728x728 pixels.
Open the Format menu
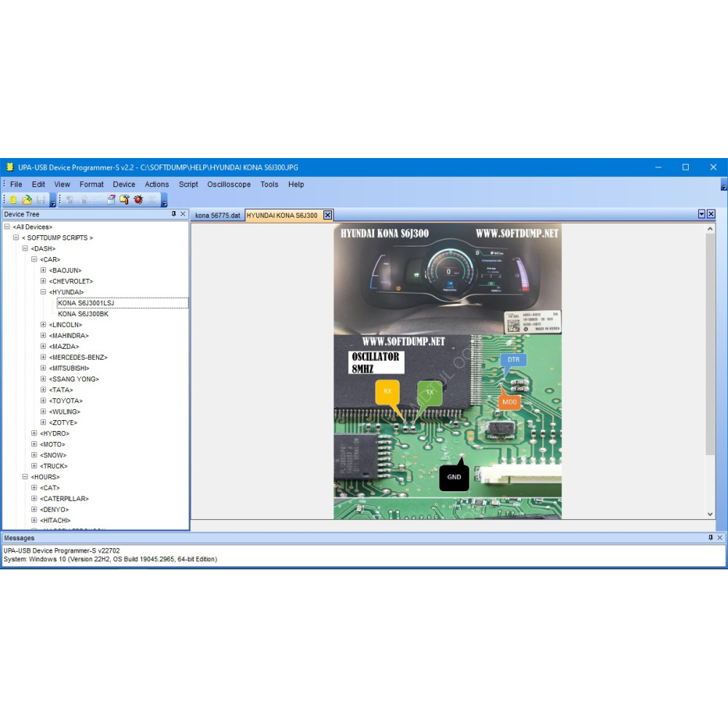[x=92, y=184]
